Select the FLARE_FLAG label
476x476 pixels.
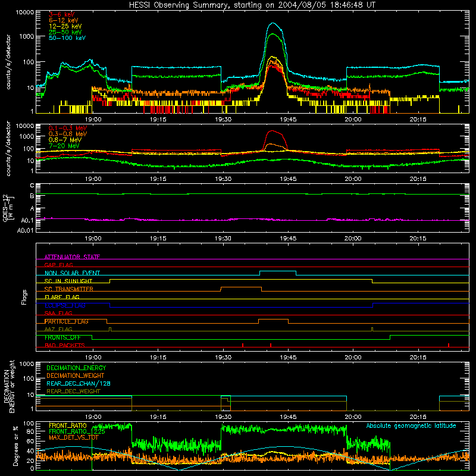tap(62, 297)
